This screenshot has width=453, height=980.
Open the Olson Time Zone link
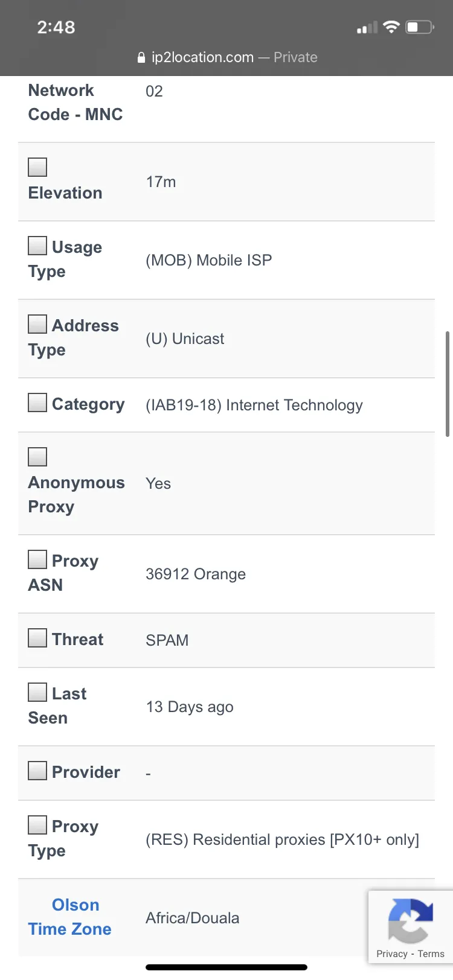pyautogui.click(x=70, y=917)
